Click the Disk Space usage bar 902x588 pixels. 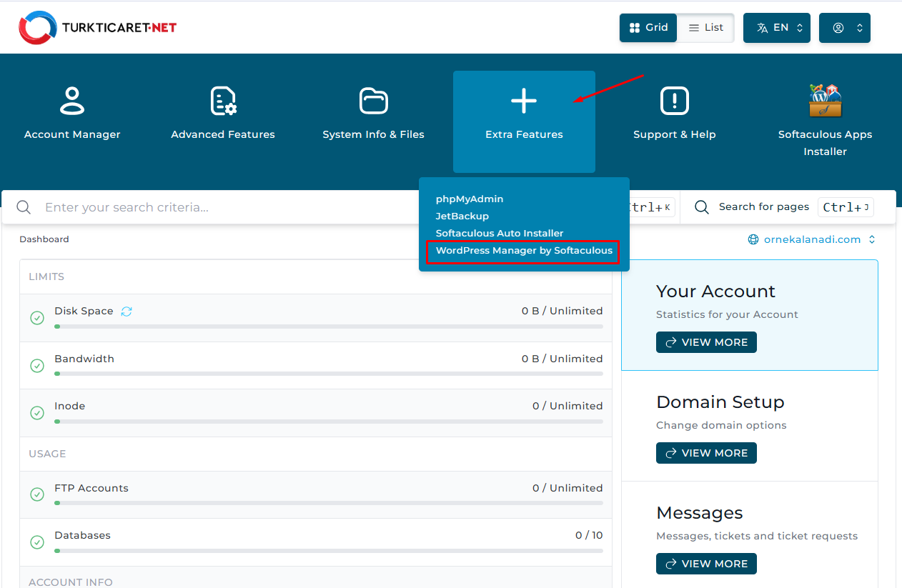(329, 327)
